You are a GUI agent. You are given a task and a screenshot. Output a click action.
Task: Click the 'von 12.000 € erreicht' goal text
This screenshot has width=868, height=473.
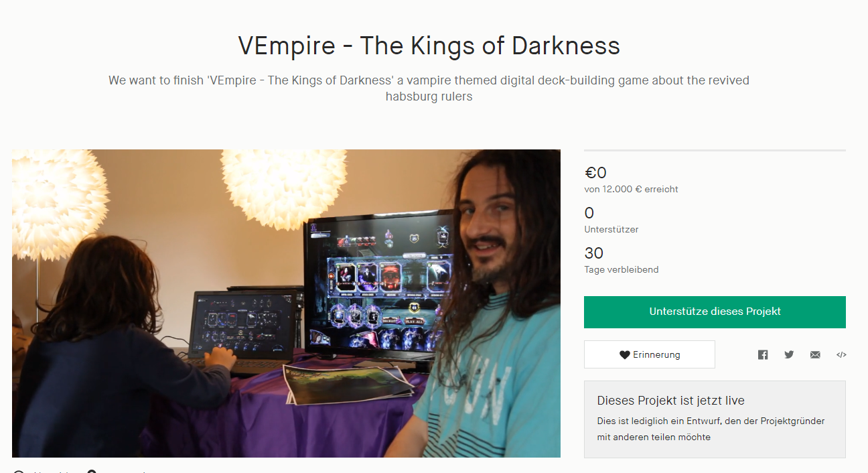(x=631, y=190)
